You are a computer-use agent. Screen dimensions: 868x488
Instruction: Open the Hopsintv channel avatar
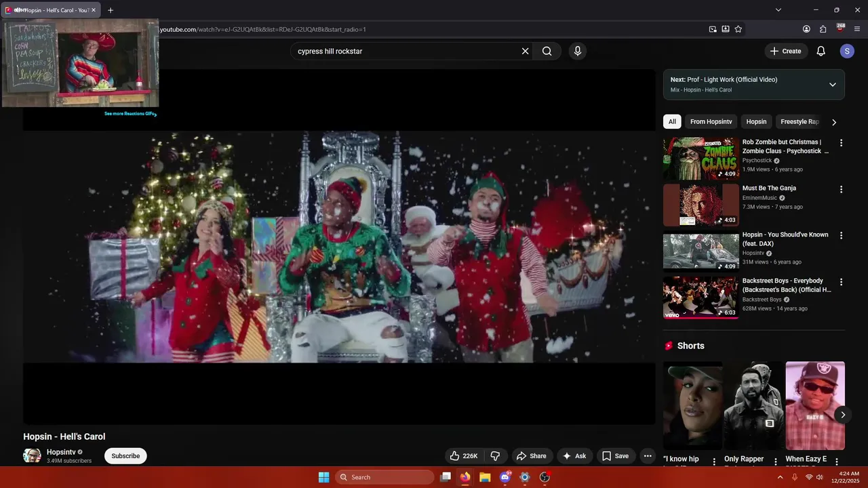(x=32, y=455)
